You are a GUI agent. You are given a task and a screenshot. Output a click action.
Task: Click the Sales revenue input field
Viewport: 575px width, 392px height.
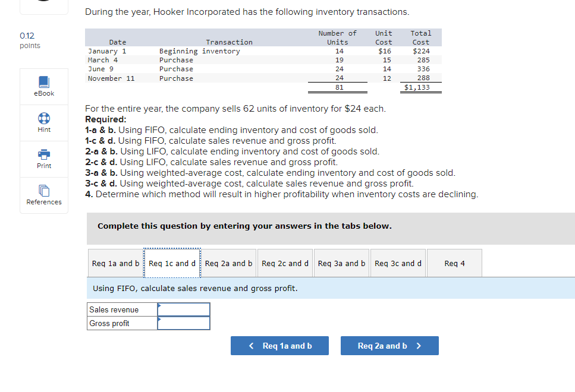184,309
